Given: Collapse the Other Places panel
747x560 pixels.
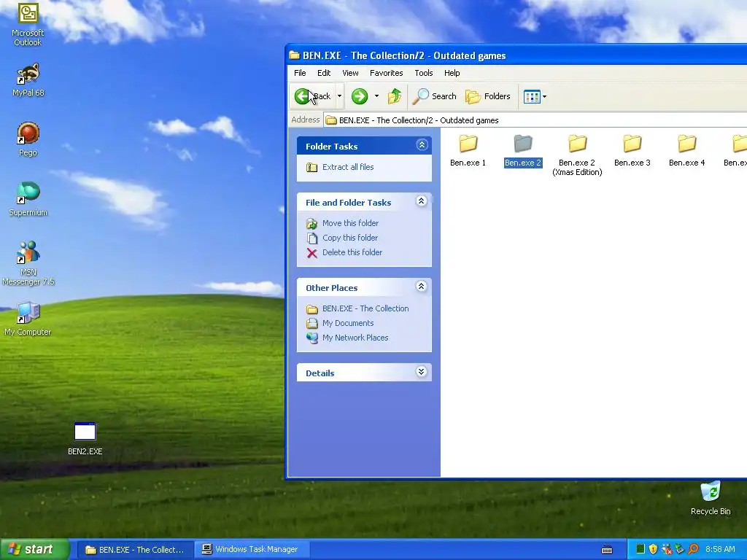Looking at the screenshot, I should pyautogui.click(x=421, y=286).
